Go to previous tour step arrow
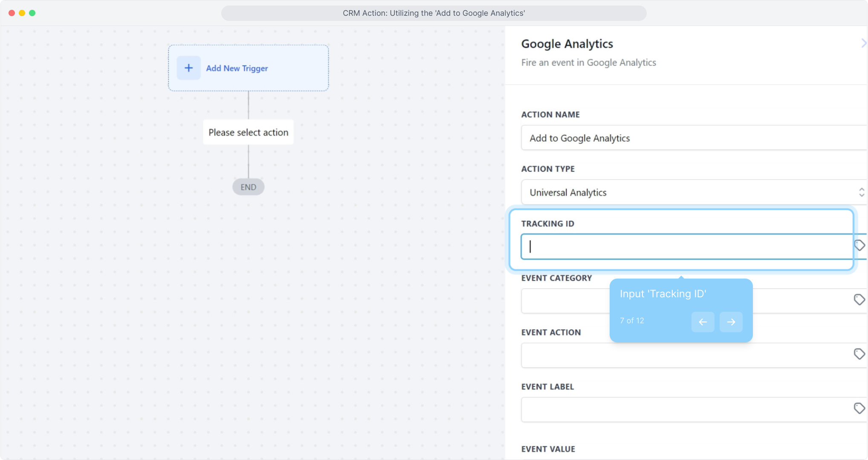The image size is (868, 460). tap(703, 322)
